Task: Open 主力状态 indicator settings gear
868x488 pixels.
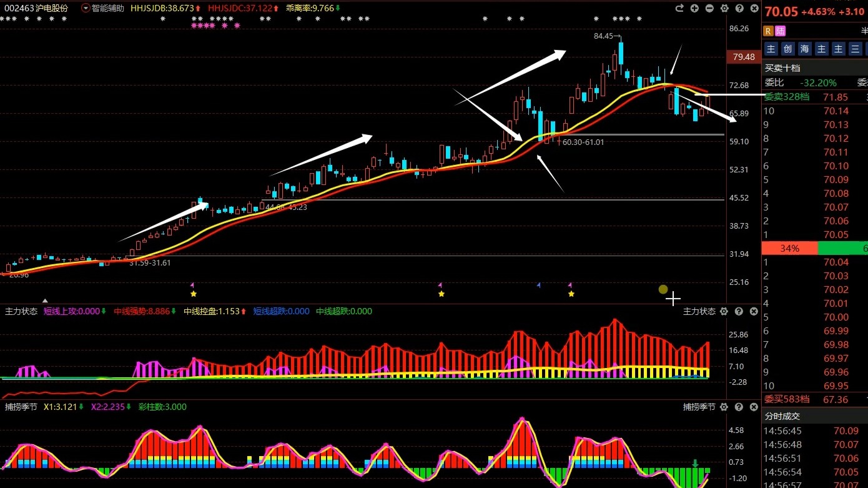Action: tap(724, 311)
